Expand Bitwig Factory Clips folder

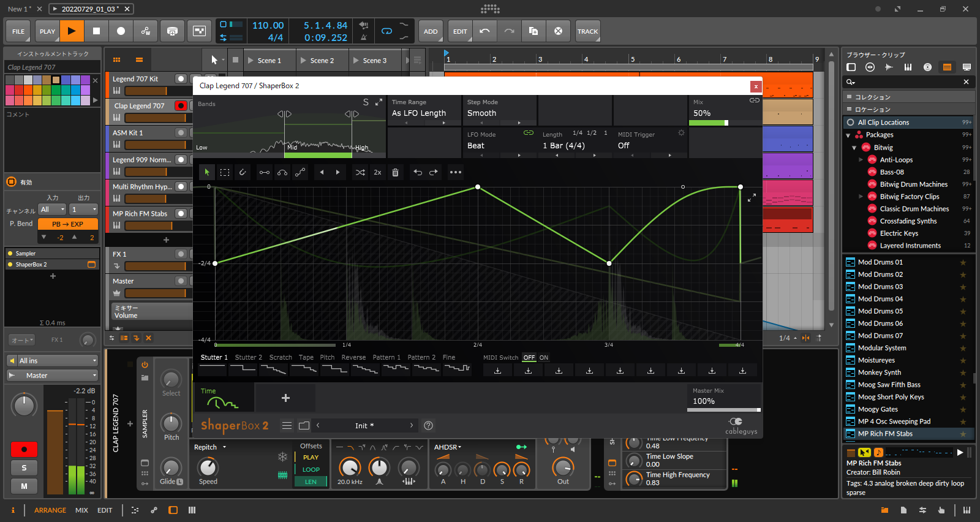861,197
